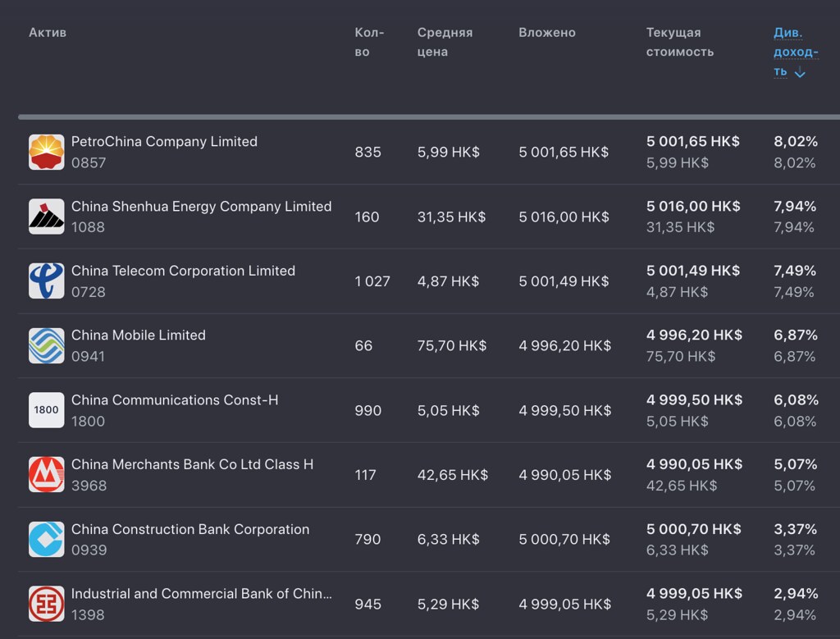This screenshot has width=840, height=639.
Task: Click bold dividend yield 7,94%
Action: click(x=795, y=206)
